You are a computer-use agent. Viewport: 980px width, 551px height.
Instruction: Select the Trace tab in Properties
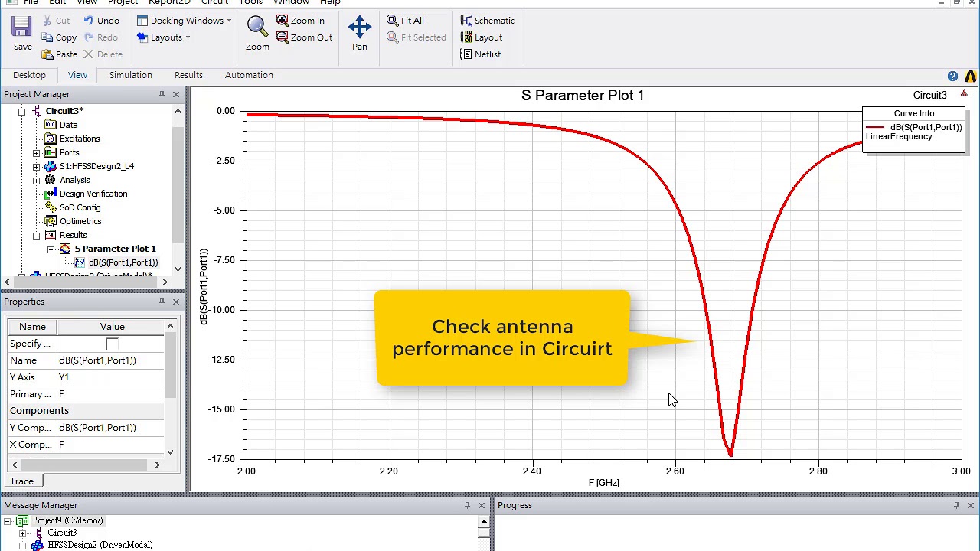click(21, 481)
